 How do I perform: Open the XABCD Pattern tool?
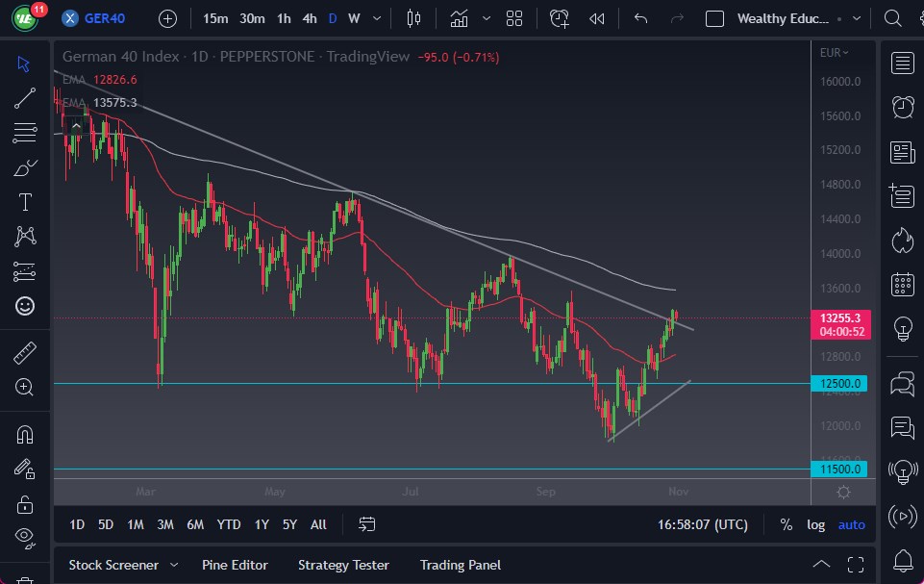point(24,237)
